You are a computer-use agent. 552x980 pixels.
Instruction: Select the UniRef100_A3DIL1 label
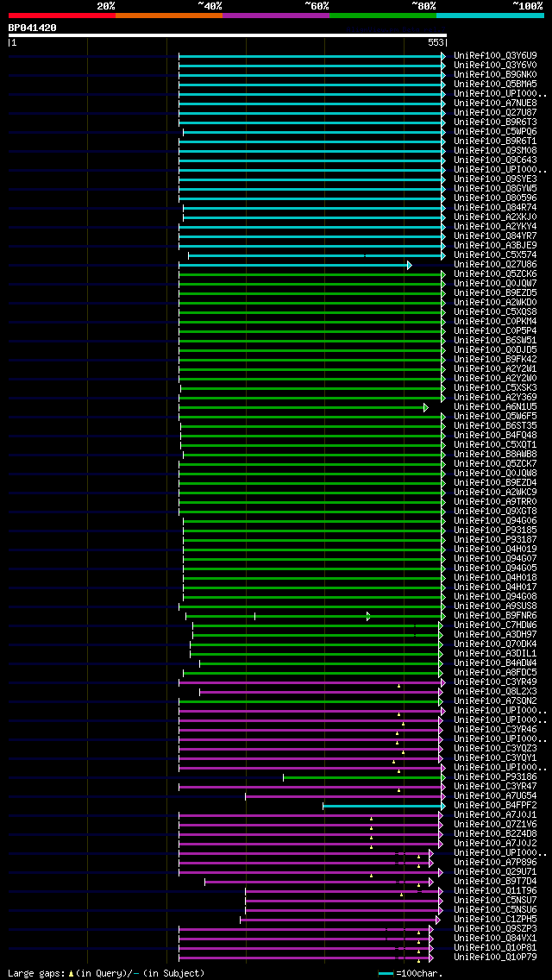(495, 653)
